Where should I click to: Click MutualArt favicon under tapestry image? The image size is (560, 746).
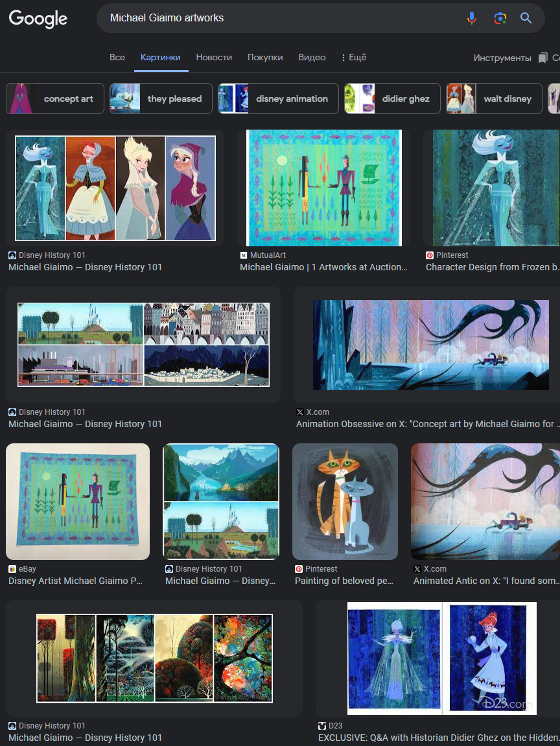244,255
